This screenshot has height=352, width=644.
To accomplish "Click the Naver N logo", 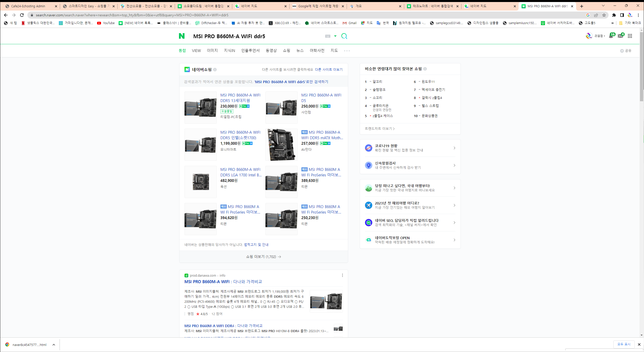I will click(x=181, y=36).
